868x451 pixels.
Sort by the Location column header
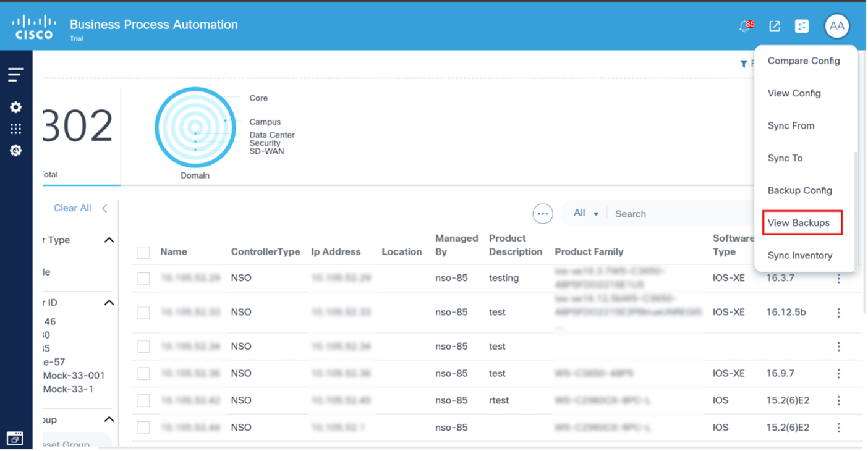click(x=401, y=252)
